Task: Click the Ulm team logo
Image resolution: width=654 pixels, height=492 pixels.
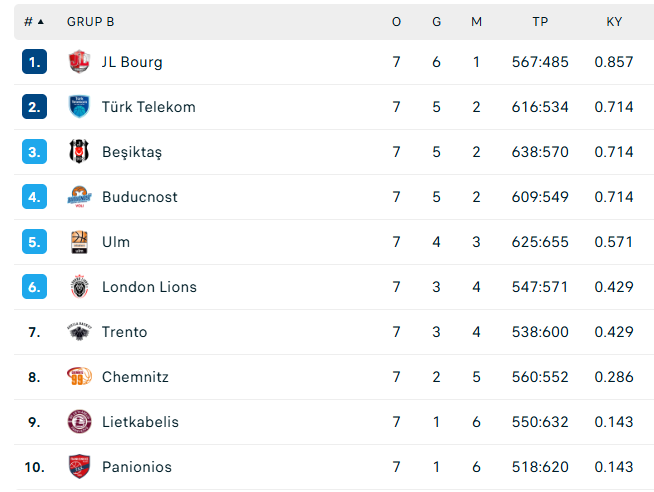Action: point(79,242)
